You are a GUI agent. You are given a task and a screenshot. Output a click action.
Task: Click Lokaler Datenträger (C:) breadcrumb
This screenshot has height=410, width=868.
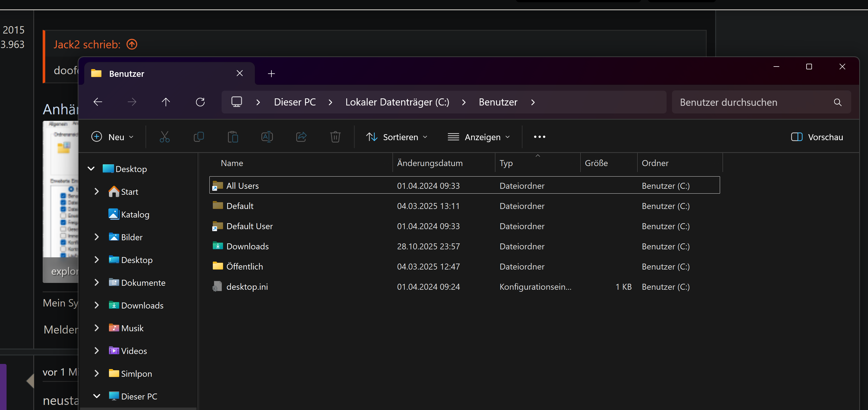(397, 102)
